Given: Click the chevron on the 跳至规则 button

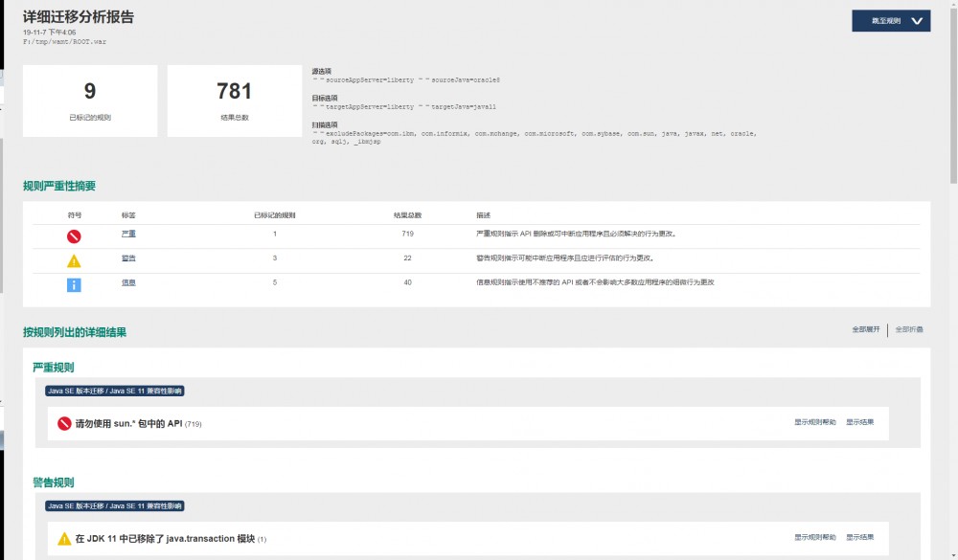Looking at the screenshot, I should click(918, 20).
